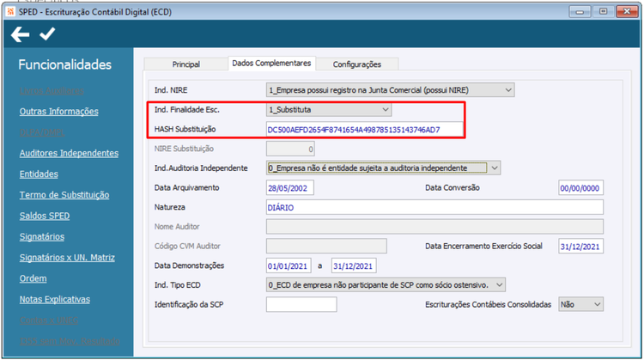Confirm with the white checkmark icon
Viewport: 644px width, 360px height.
pyautogui.click(x=47, y=34)
